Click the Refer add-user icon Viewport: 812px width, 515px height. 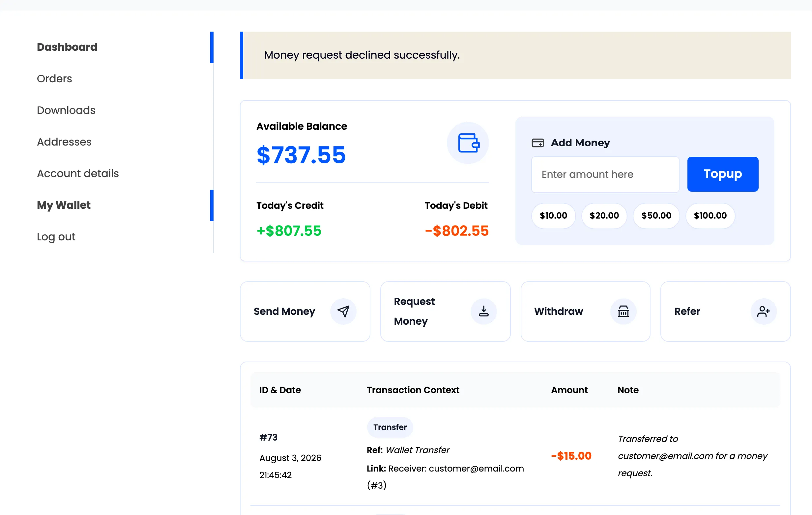764,312
